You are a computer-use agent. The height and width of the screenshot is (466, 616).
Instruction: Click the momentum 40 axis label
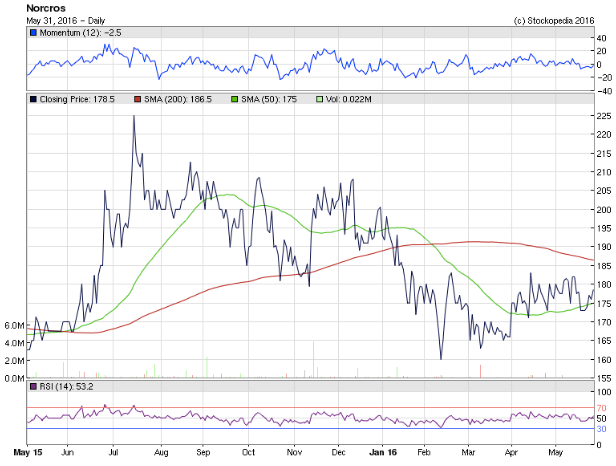601,38
